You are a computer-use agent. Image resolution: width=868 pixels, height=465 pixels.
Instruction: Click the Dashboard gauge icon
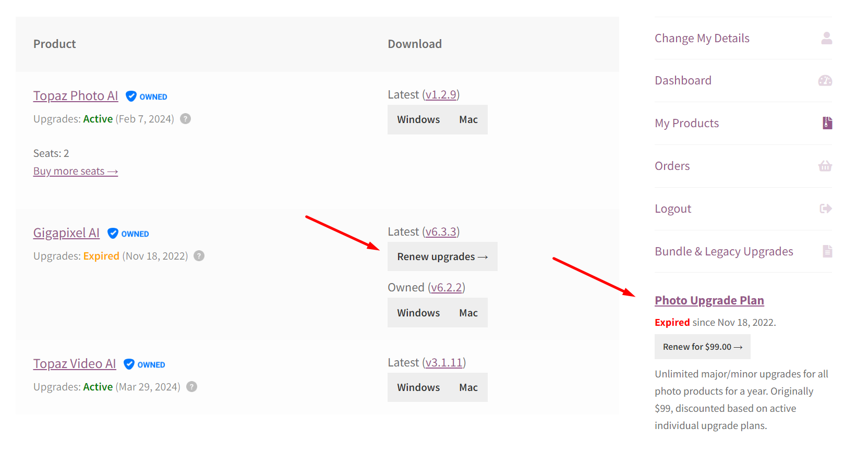(825, 80)
